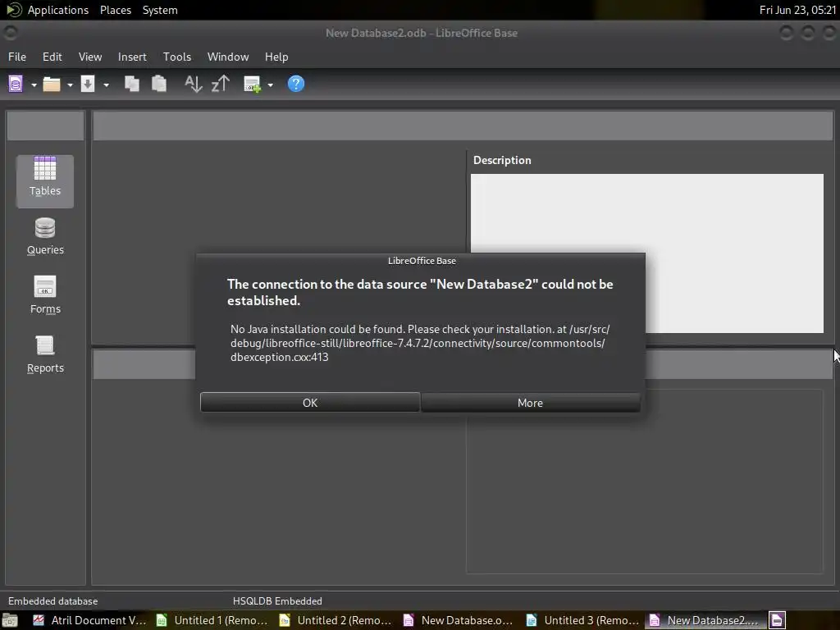
Task: Select Queries in the database sidebar
Action: click(x=45, y=236)
